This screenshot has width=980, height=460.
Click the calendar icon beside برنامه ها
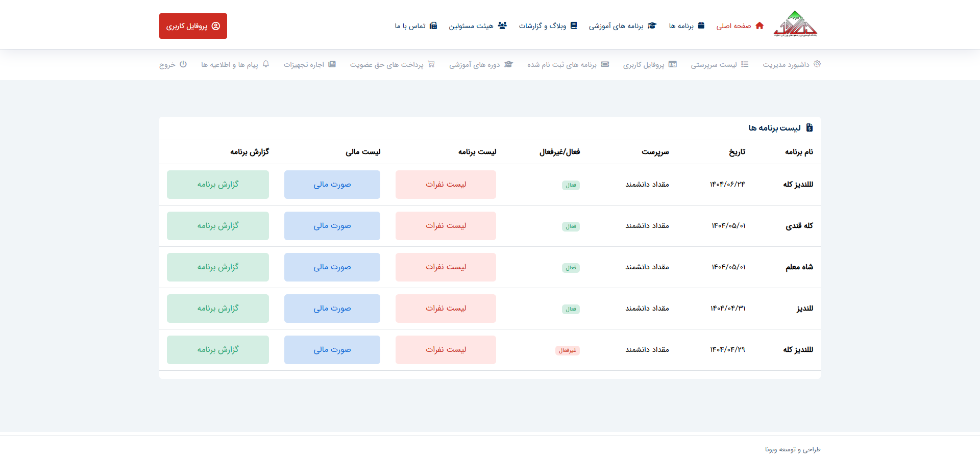pyautogui.click(x=701, y=25)
